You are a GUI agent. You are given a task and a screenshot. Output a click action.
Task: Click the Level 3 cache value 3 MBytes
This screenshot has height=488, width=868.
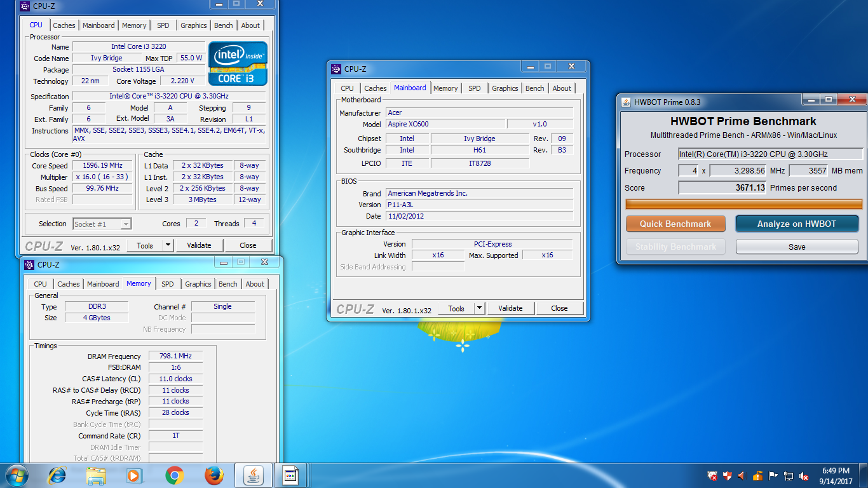203,200
